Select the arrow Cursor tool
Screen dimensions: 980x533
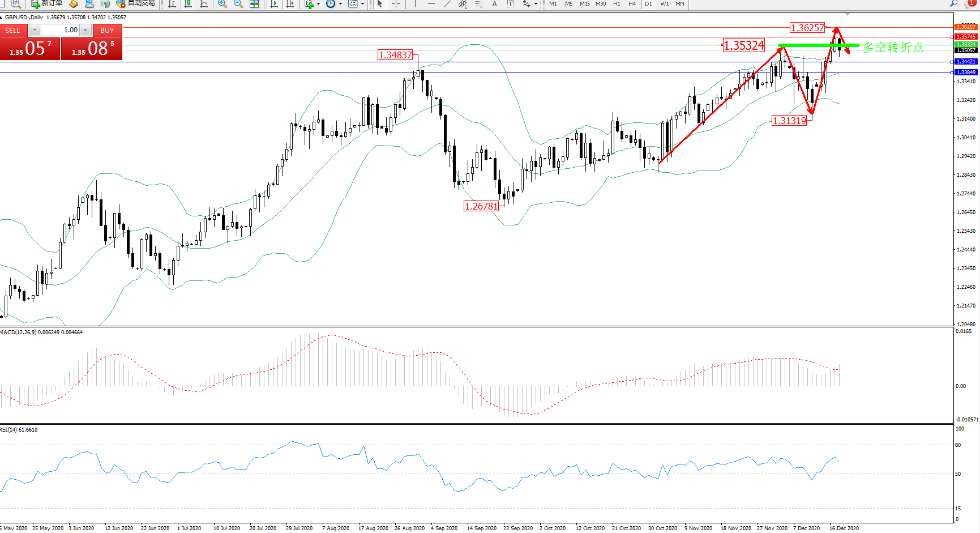[380, 4]
